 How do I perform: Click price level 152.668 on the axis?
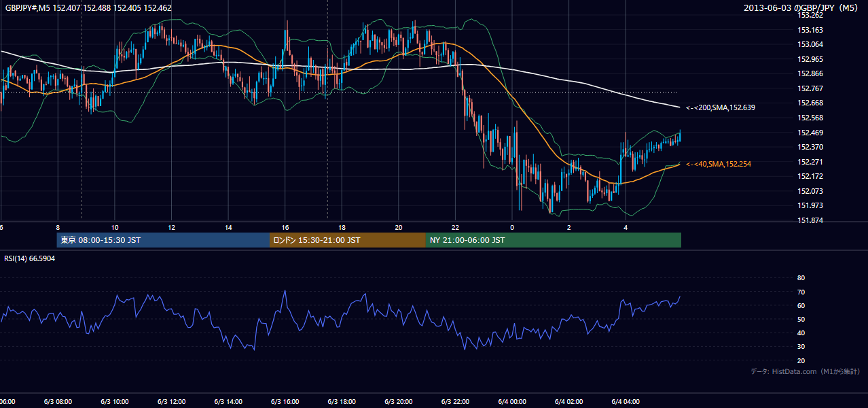pos(810,103)
